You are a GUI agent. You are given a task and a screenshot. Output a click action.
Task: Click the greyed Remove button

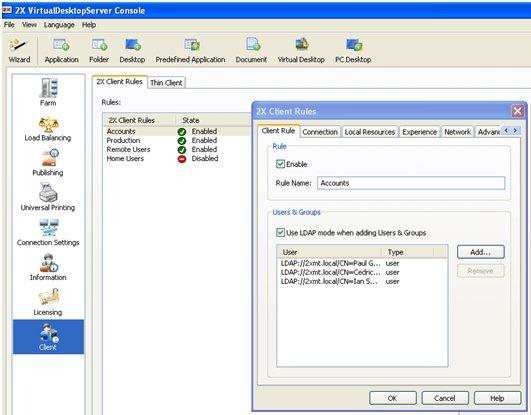click(x=481, y=271)
